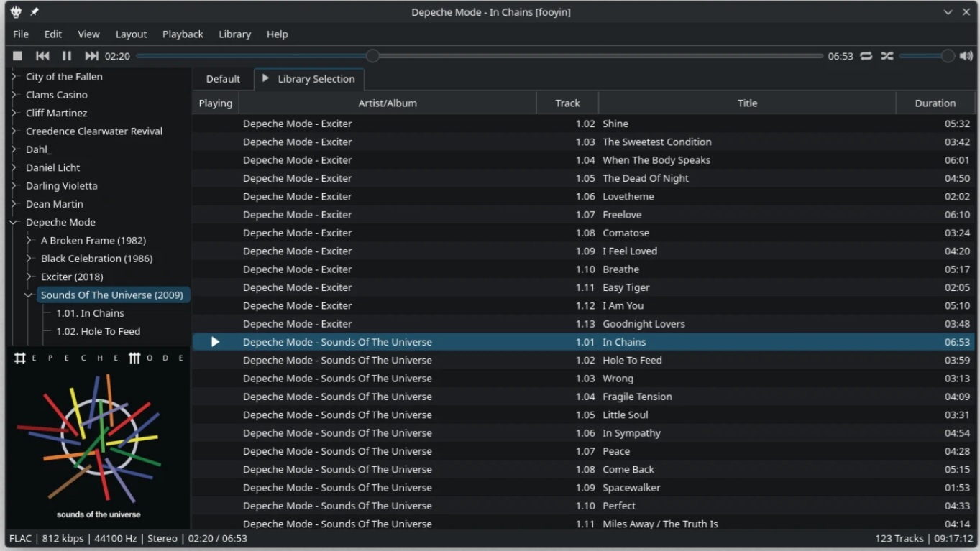Toggle repeat mode icon
The height and width of the screenshot is (551, 980).
point(866,56)
